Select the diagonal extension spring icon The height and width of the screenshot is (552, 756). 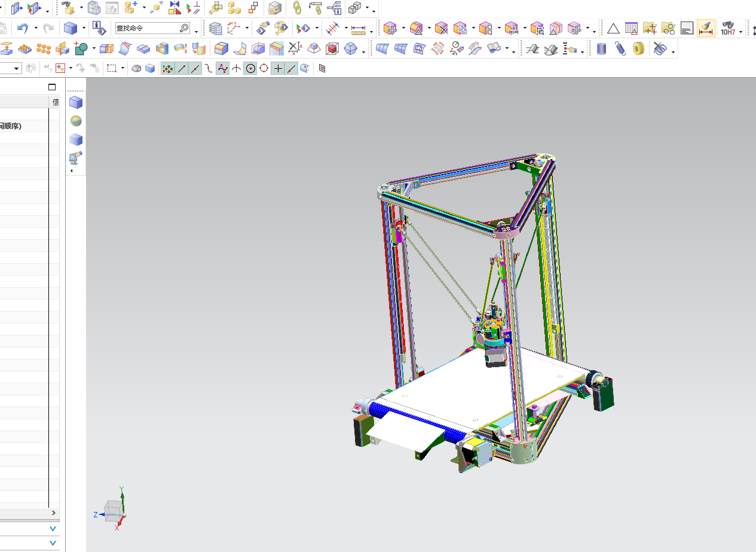(620, 48)
